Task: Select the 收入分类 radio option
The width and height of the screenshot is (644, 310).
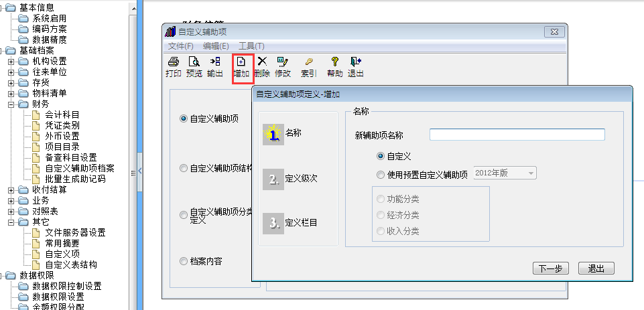Action: (381, 231)
